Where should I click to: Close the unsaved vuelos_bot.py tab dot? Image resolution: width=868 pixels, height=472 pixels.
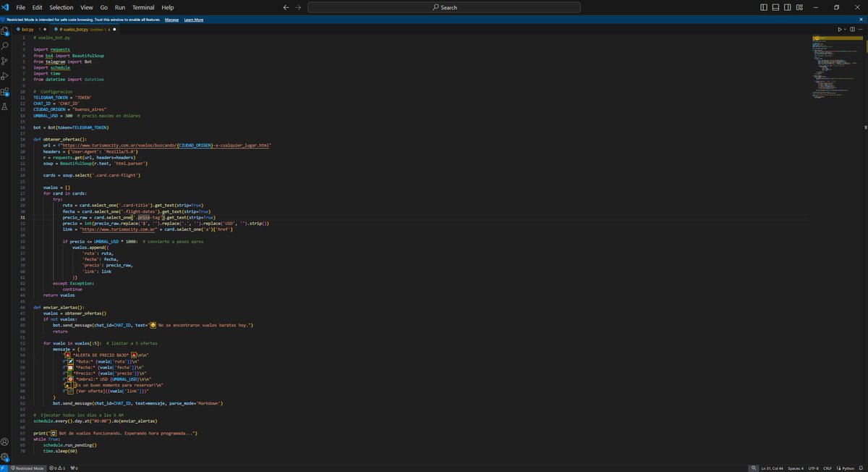pyautogui.click(x=114, y=30)
